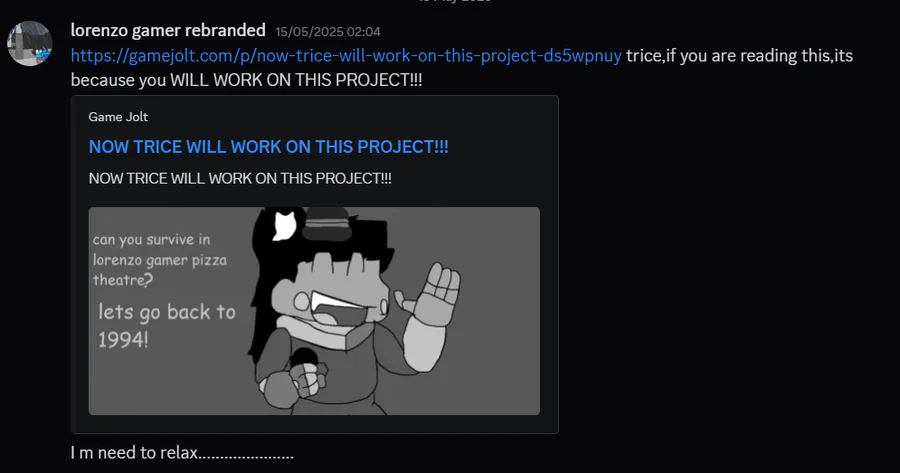Click the partially visible date divider at top
This screenshot has height=473, width=900.
(x=455, y=2)
